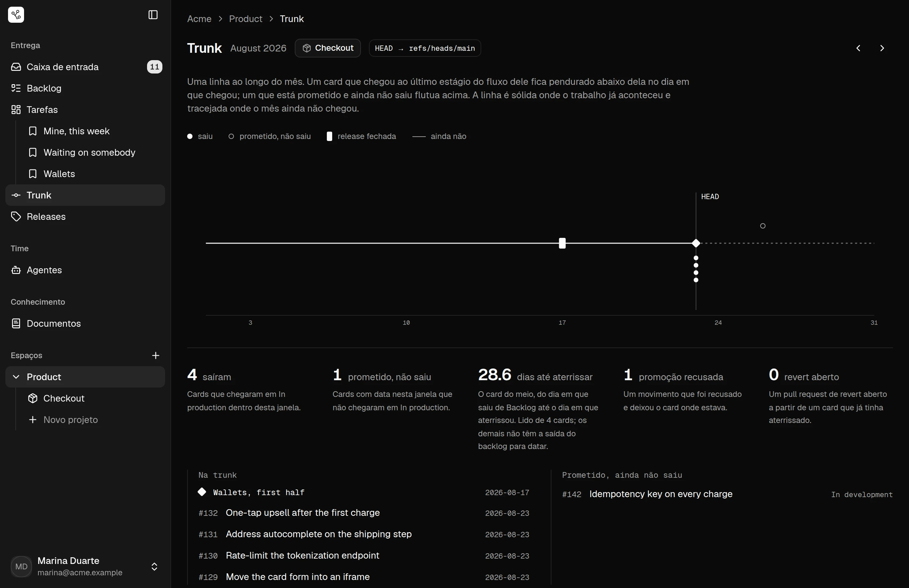Add a new space with the plus icon
The width and height of the screenshot is (909, 588).
[x=155, y=355]
